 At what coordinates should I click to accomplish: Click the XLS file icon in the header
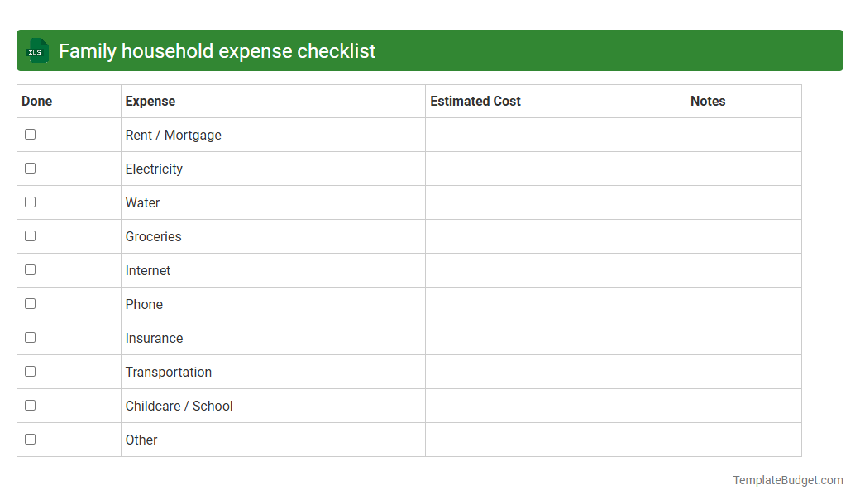[x=36, y=50]
